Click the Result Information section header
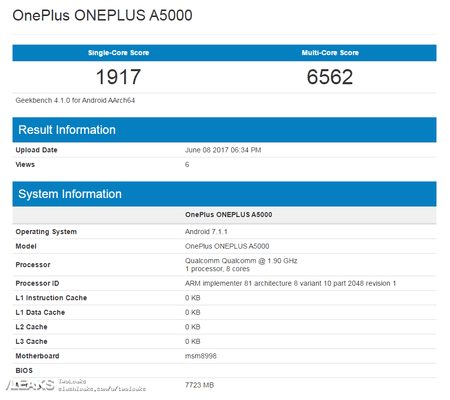This screenshot has width=450, height=400. click(224, 130)
